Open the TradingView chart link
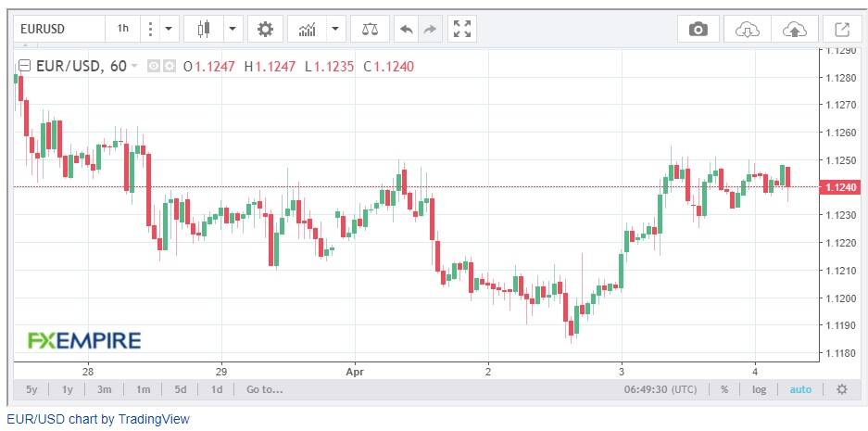 tap(98, 419)
